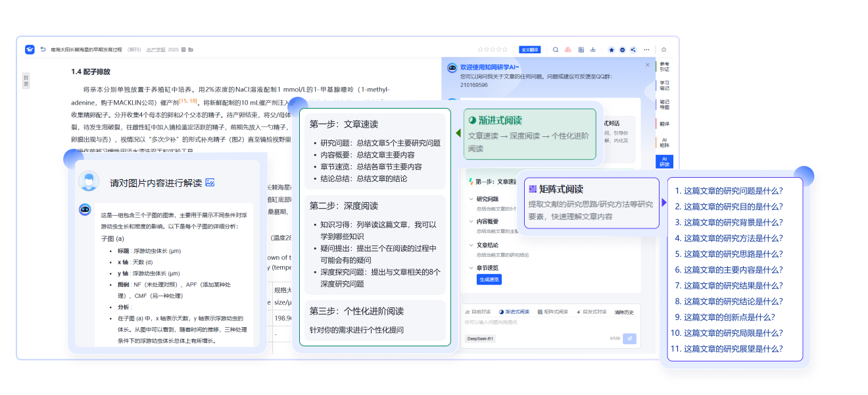
Task: Click the 生成速览 button
Action: click(489, 280)
